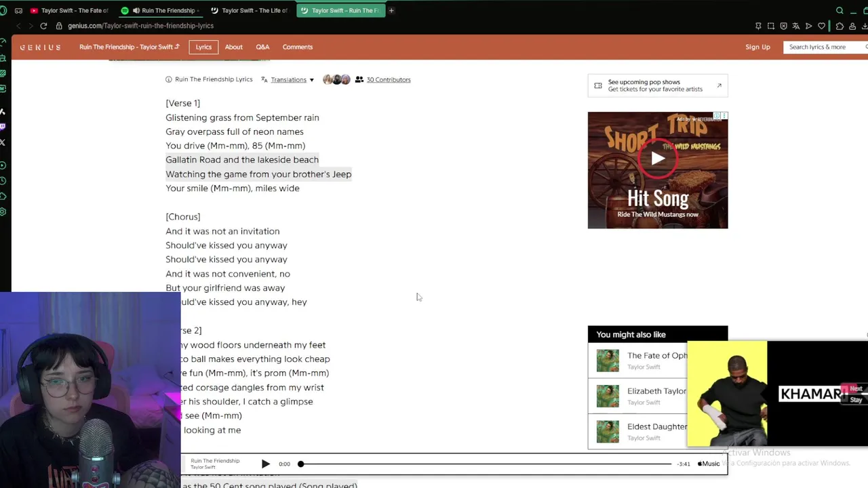Open sidebar settings gear icon
Screen dimensions: 868x488
coord(3,212)
